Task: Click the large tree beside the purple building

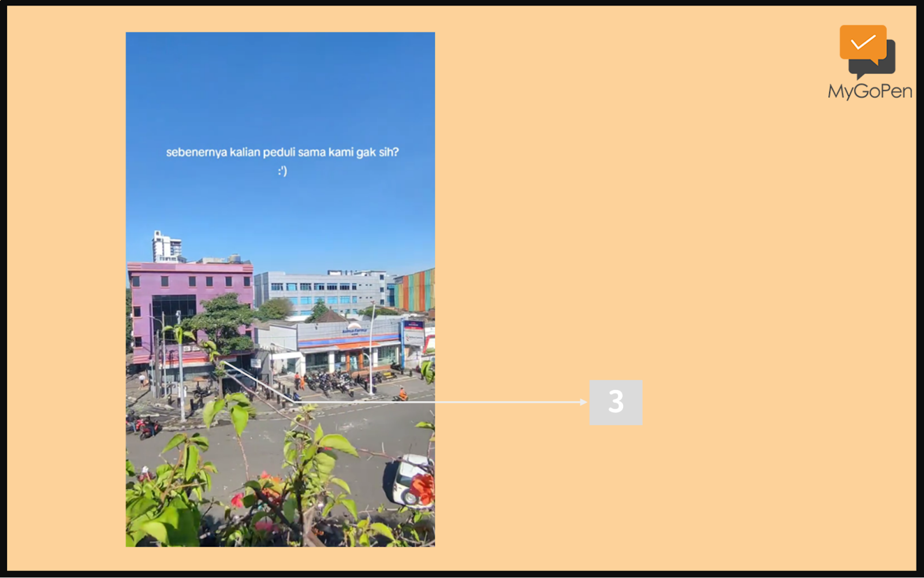Action: [222, 322]
